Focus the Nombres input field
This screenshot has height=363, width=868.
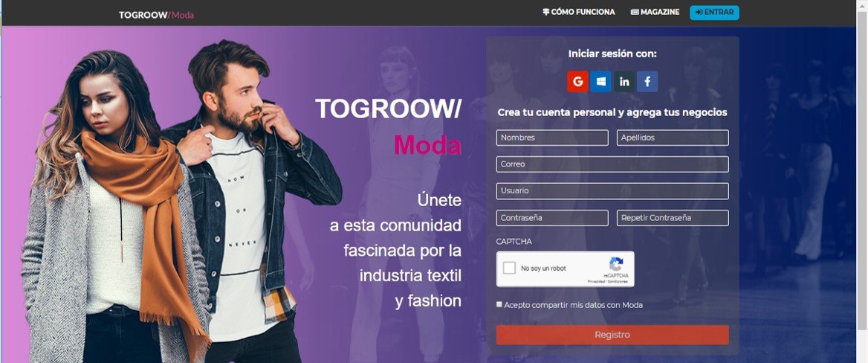[552, 138]
